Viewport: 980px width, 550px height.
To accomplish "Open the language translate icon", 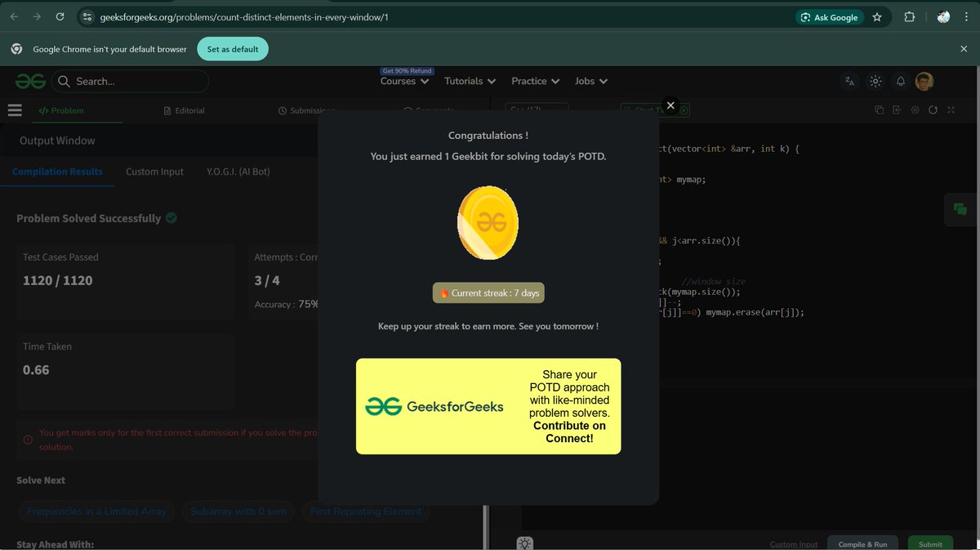I will 849,81.
